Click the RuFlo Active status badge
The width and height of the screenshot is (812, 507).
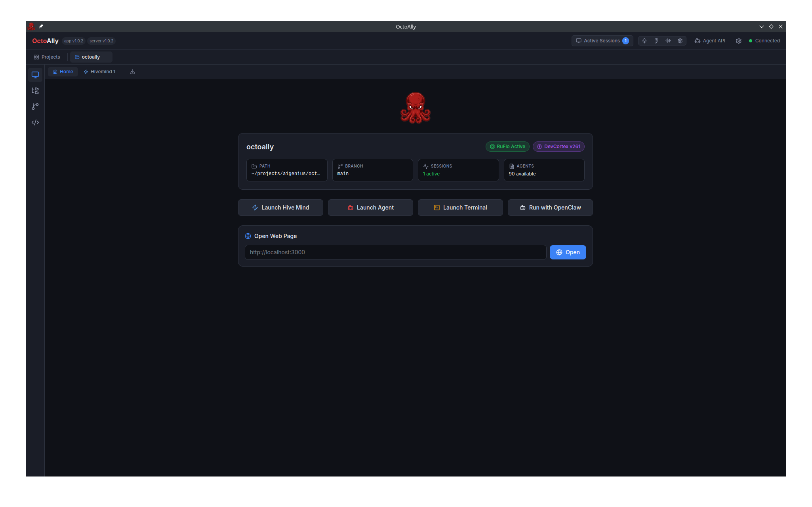pyautogui.click(x=507, y=147)
